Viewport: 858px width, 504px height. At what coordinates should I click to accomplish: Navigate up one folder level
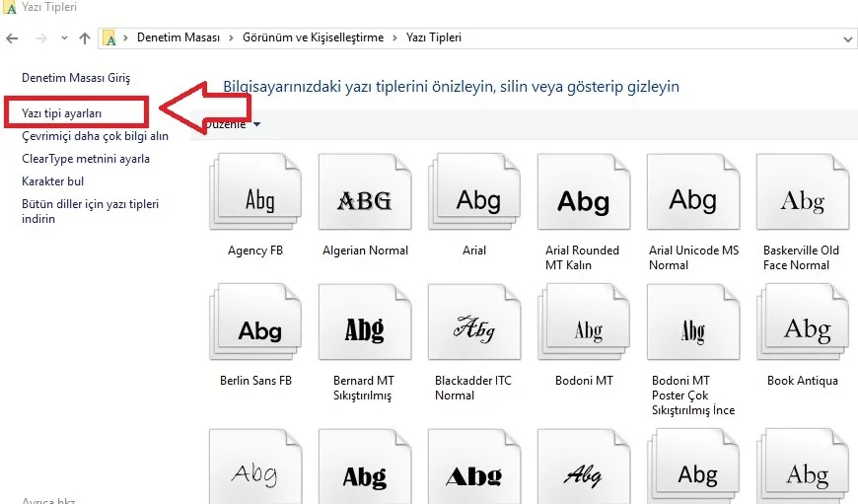[x=85, y=38]
